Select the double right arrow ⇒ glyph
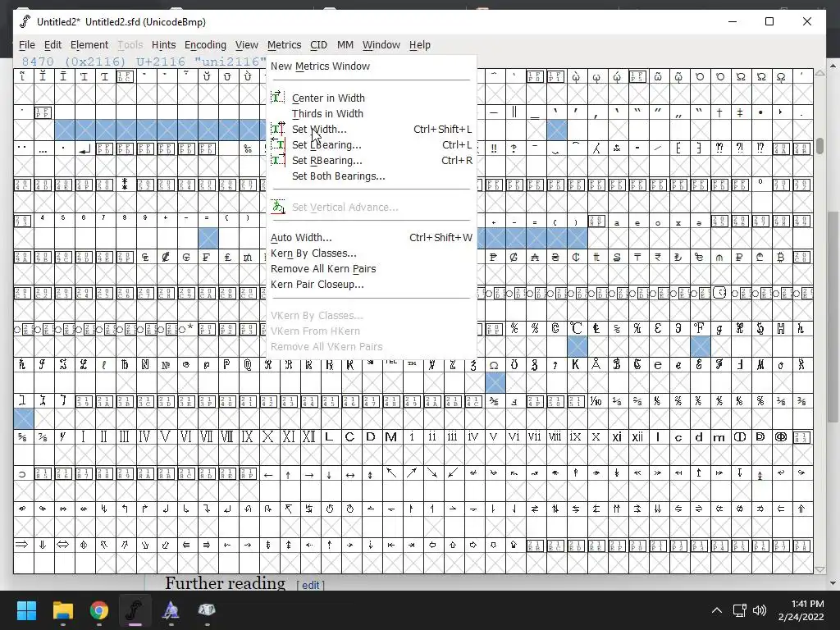 coord(22,545)
